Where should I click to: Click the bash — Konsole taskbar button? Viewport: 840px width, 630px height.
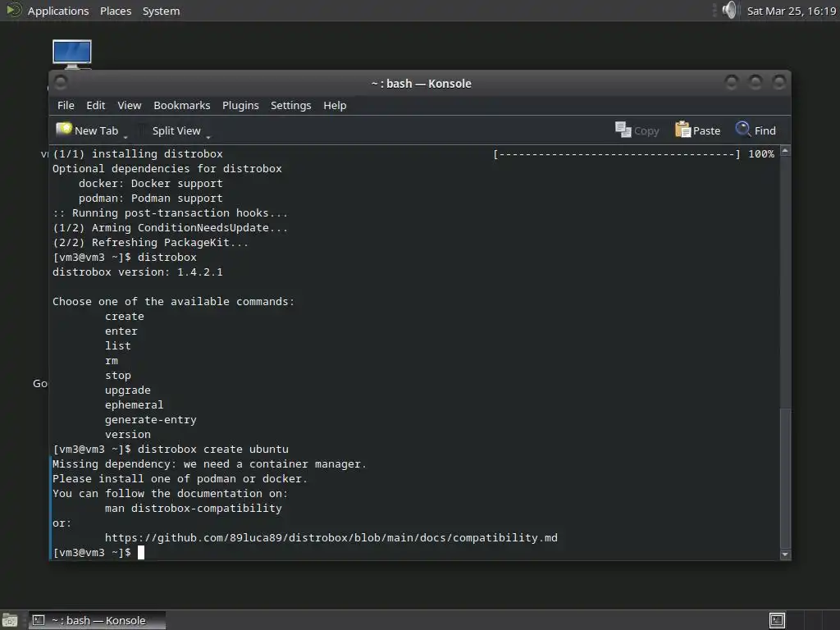97,620
